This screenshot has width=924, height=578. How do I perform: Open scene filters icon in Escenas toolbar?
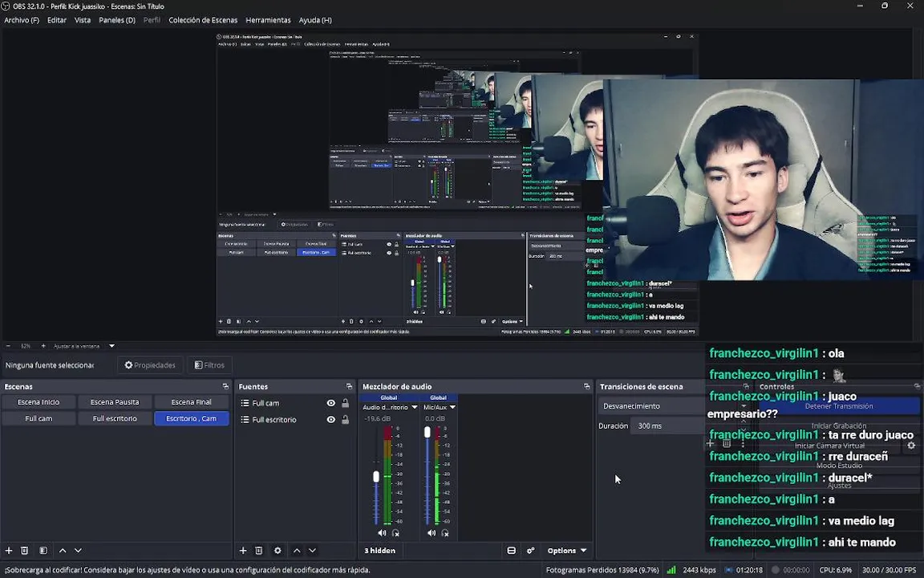(x=43, y=550)
